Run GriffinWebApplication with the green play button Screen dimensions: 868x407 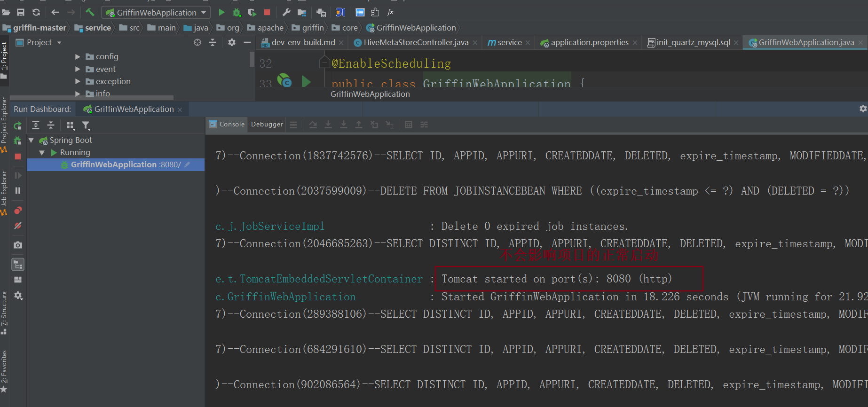pos(221,13)
